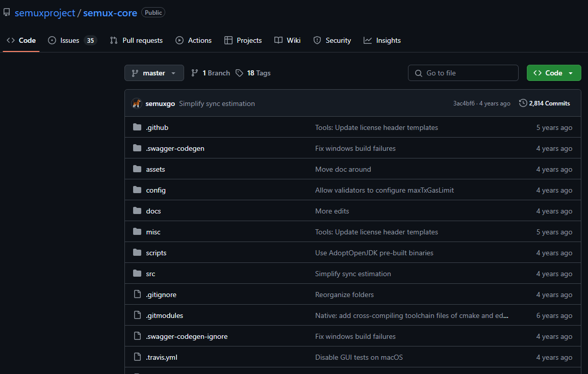588x374 pixels.
Task: Open the Actions tab
Action: pyautogui.click(x=193, y=40)
